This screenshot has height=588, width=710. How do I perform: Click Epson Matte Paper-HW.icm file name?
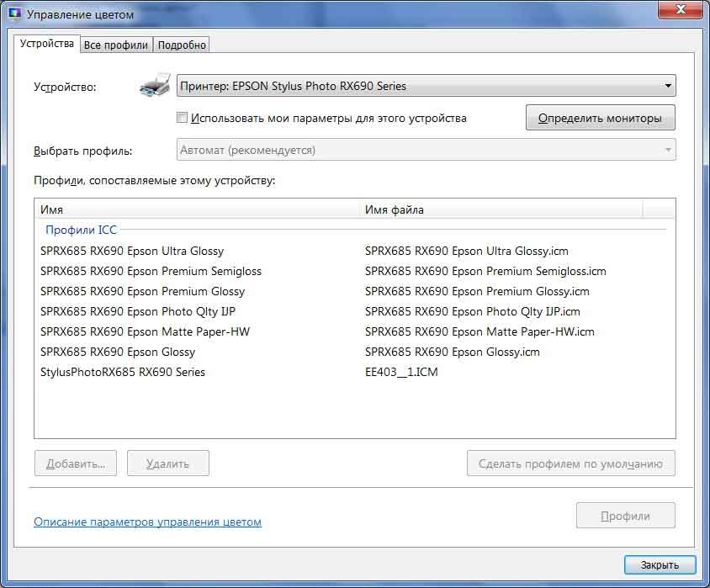(480, 331)
